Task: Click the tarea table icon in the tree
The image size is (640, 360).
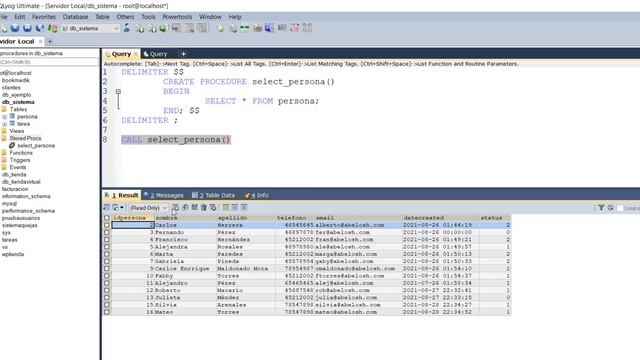Action: click(x=12, y=123)
